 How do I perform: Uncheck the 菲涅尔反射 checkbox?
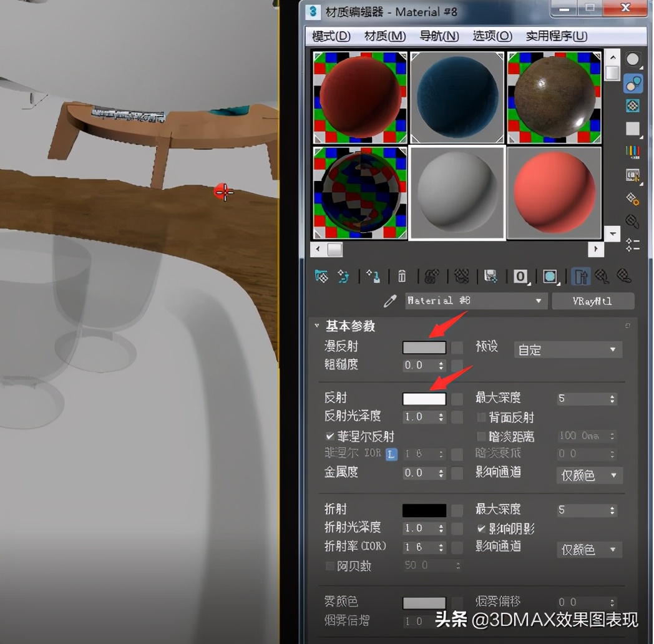329,436
